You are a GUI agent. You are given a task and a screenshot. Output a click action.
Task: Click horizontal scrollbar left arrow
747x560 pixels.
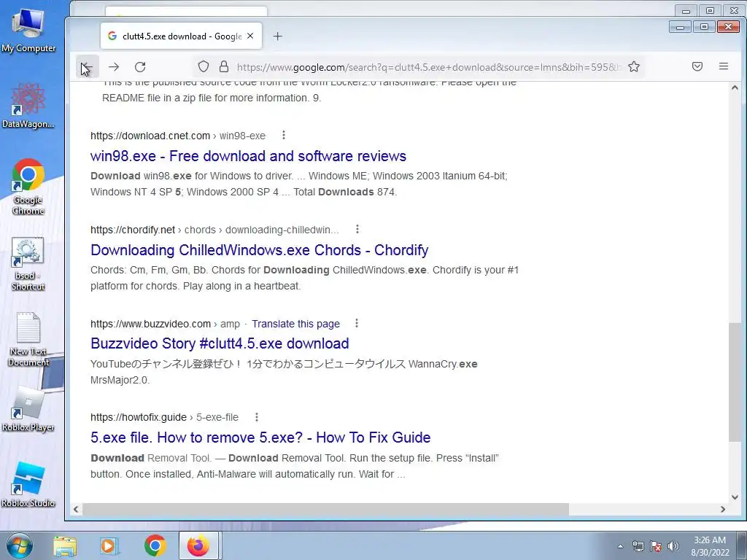point(76,509)
